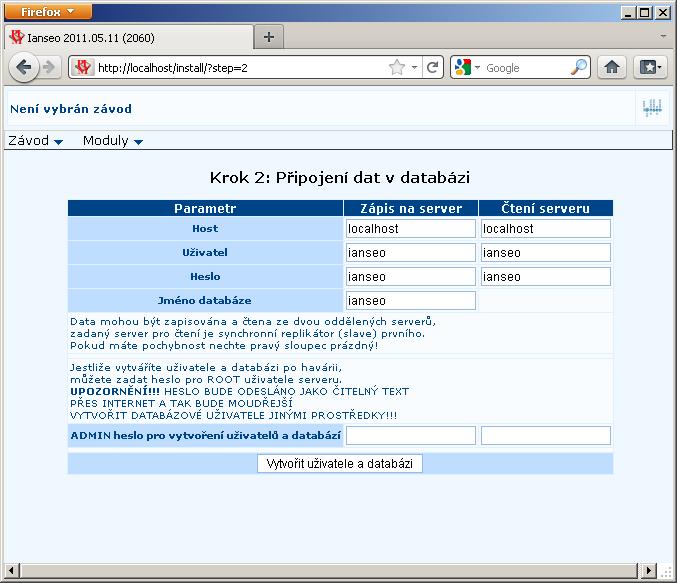Click the Host field under Zápis na server
This screenshot has width=677, height=583.
tap(411, 228)
